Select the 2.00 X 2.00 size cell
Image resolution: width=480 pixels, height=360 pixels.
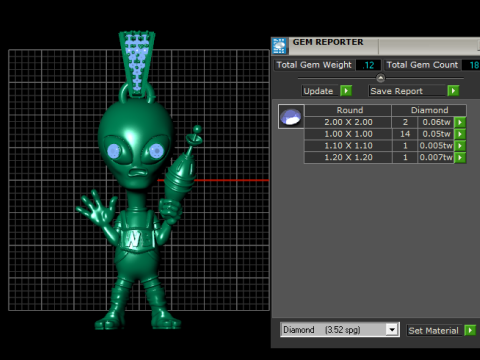click(x=348, y=122)
